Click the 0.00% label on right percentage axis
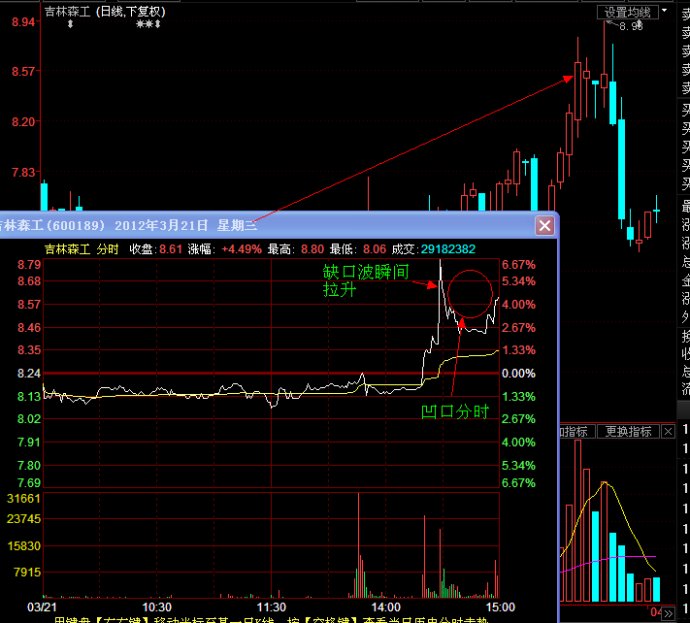The width and height of the screenshot is (690, 623). point(518,374)
